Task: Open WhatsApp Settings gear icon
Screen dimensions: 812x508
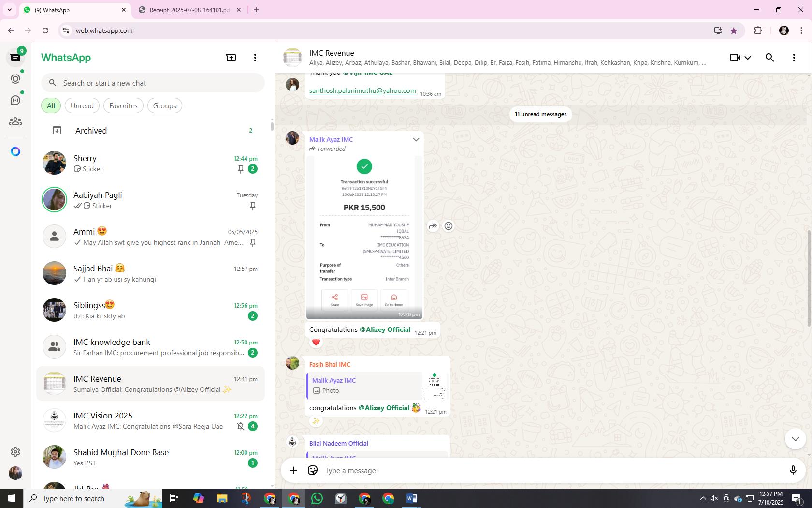Action: [15, 452]
